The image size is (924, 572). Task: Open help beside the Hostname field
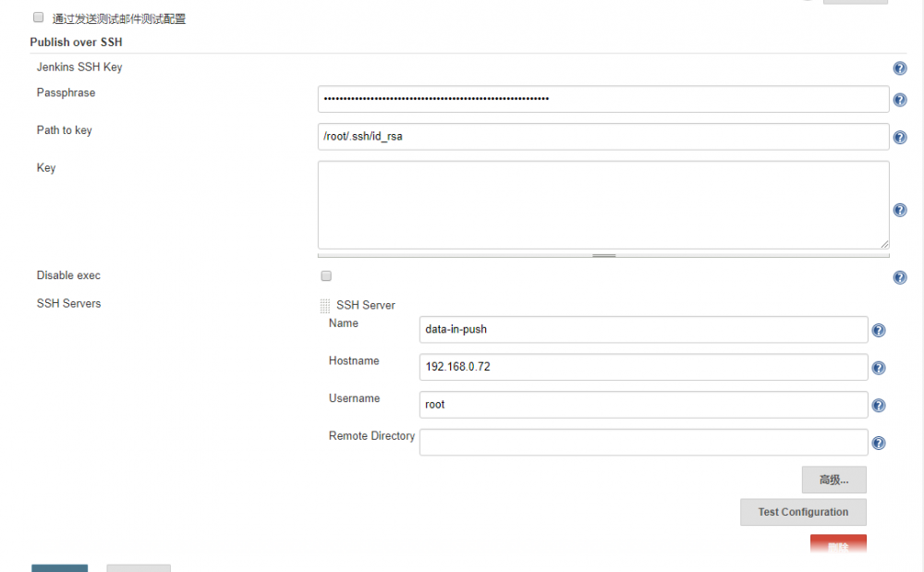[879, 367]
